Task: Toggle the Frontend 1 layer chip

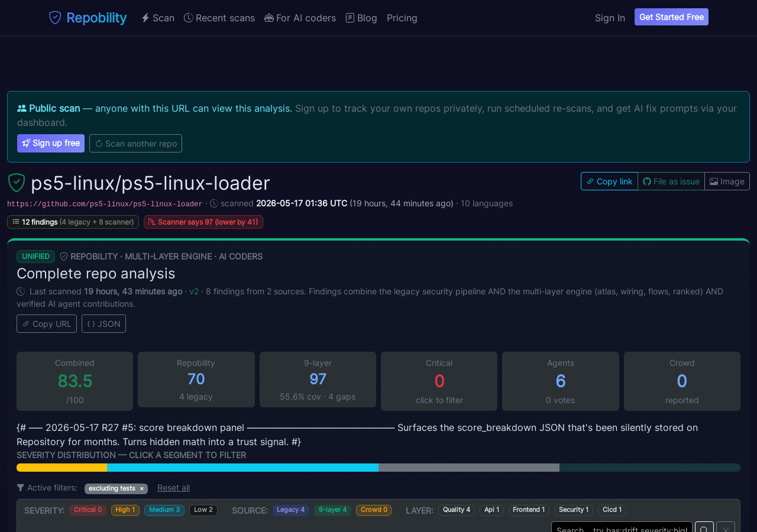Action: [529, 510]
